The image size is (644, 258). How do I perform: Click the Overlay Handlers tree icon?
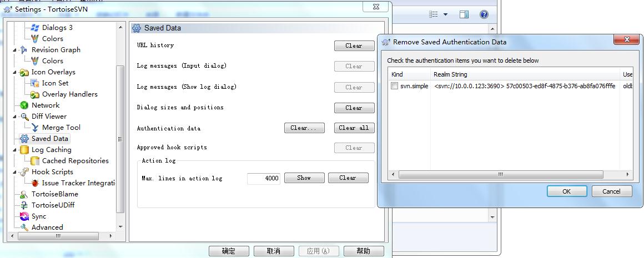(35, 94)
